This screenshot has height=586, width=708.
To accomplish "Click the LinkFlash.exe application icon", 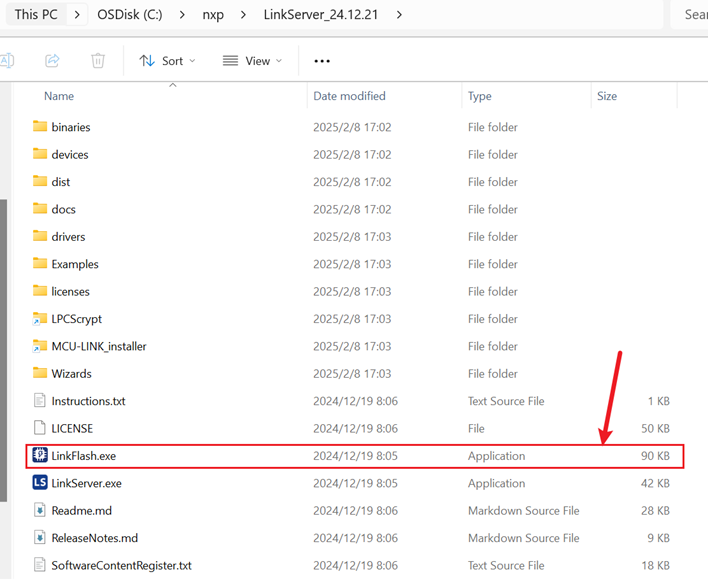I will pyautogui.click(x=40, y=456).
